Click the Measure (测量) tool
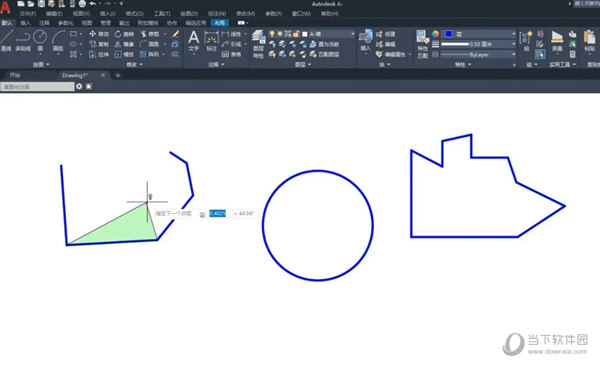Screen dimensions: 600x367 pos(557,41)
